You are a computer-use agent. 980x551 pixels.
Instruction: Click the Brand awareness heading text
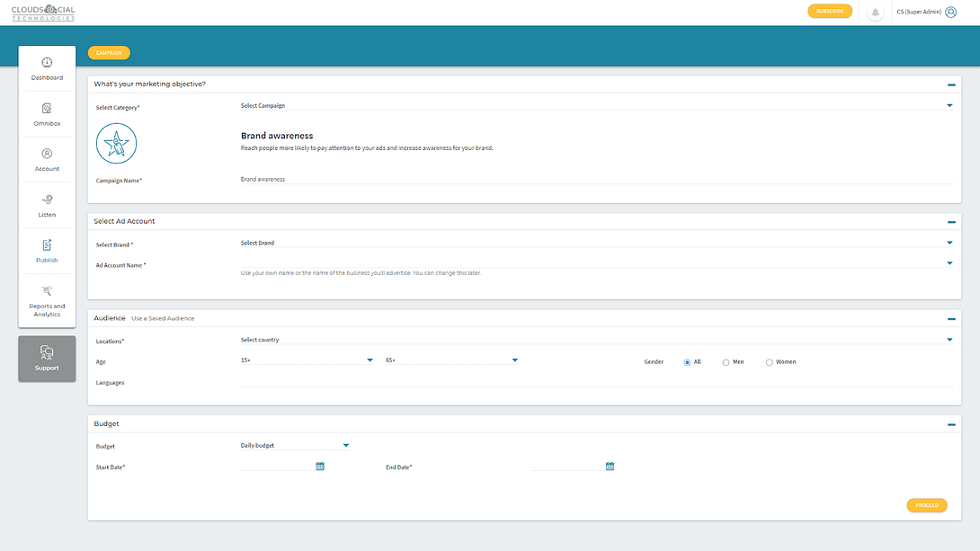coord(277,136)
